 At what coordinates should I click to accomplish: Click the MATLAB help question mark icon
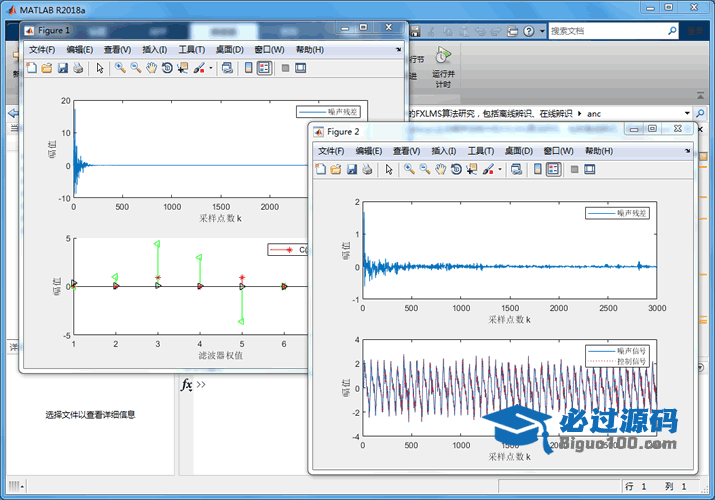pyautogui.click(x=529, y=31)
